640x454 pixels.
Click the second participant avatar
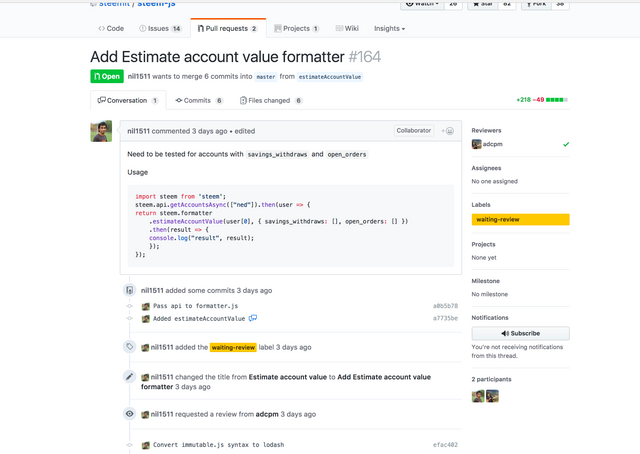492,396
